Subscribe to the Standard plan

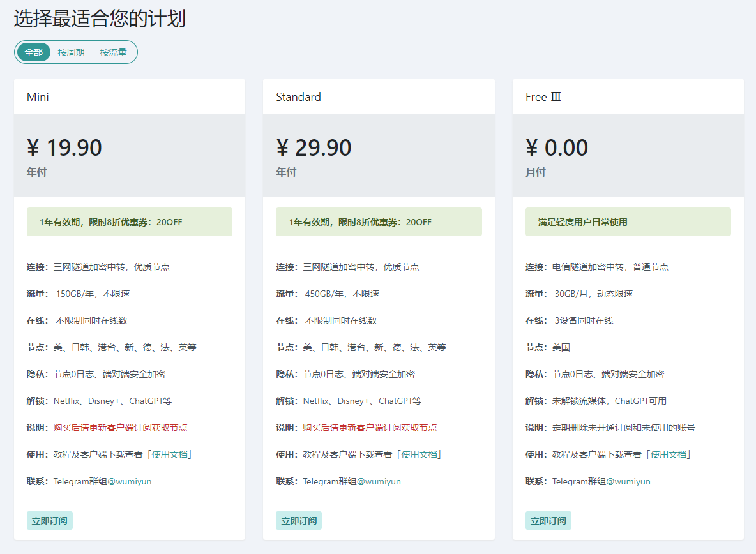pyautogui.click(x=299, y=520)
